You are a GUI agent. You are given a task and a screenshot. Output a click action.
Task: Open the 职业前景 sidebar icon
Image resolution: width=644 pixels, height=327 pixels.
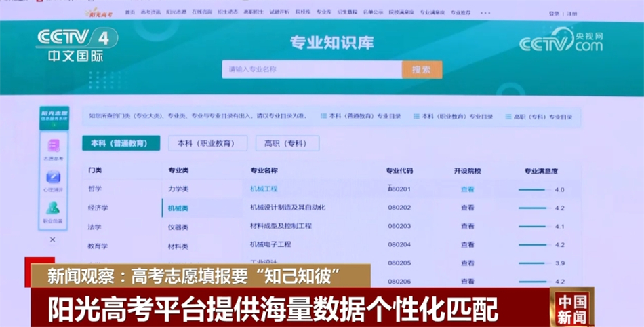click(x=53, y=211)
